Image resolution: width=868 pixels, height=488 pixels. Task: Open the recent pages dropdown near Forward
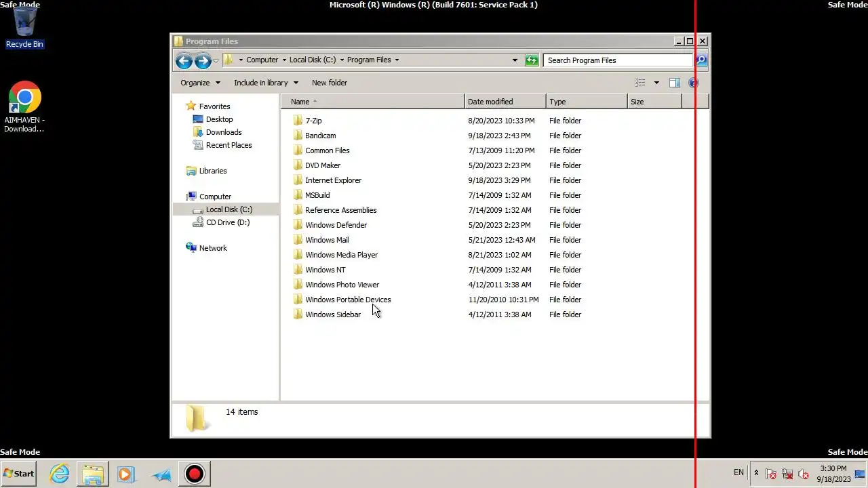(216, 61)
